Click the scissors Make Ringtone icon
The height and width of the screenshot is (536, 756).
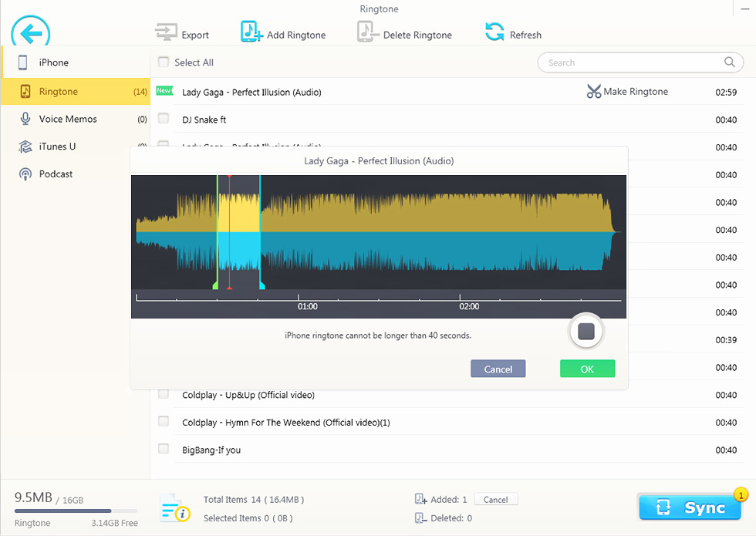[593, 91]
